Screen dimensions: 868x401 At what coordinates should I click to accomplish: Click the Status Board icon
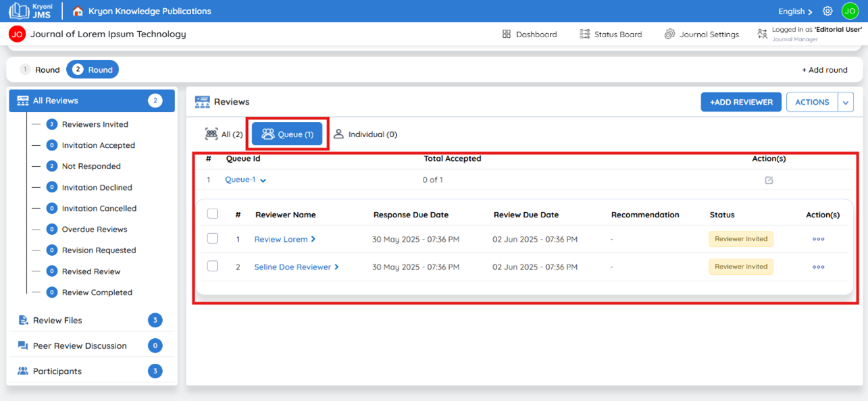(585, 34)
